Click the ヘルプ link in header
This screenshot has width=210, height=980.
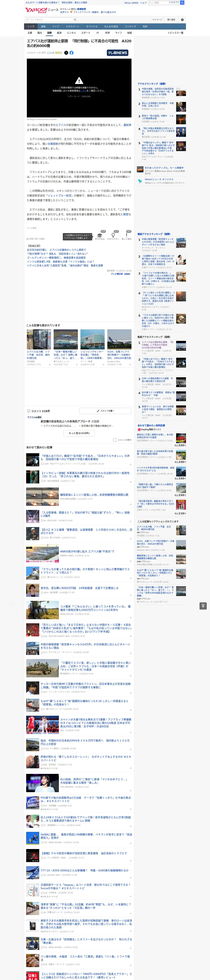pyautogui.click(x=143, y=3)
